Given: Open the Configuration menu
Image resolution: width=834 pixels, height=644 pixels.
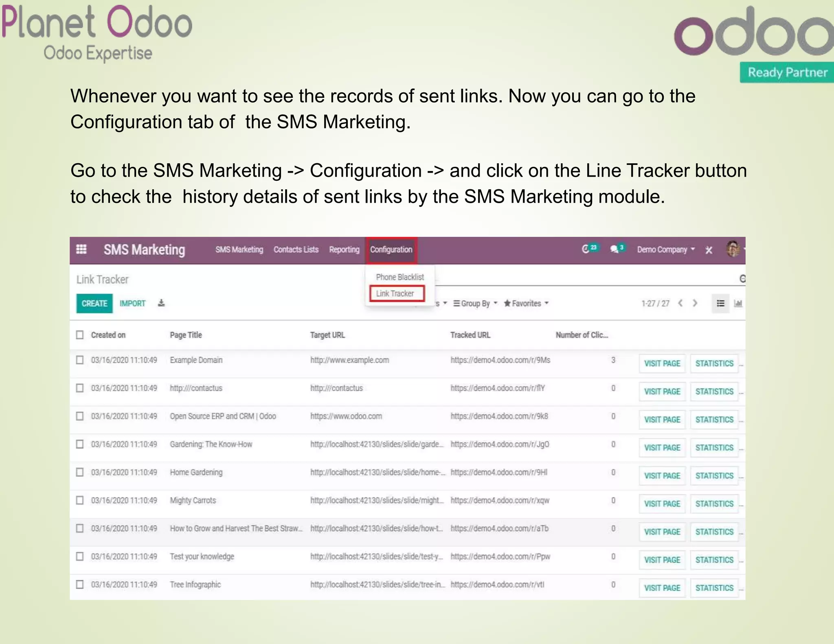Looking at the screenshot, I should [391, 250].
